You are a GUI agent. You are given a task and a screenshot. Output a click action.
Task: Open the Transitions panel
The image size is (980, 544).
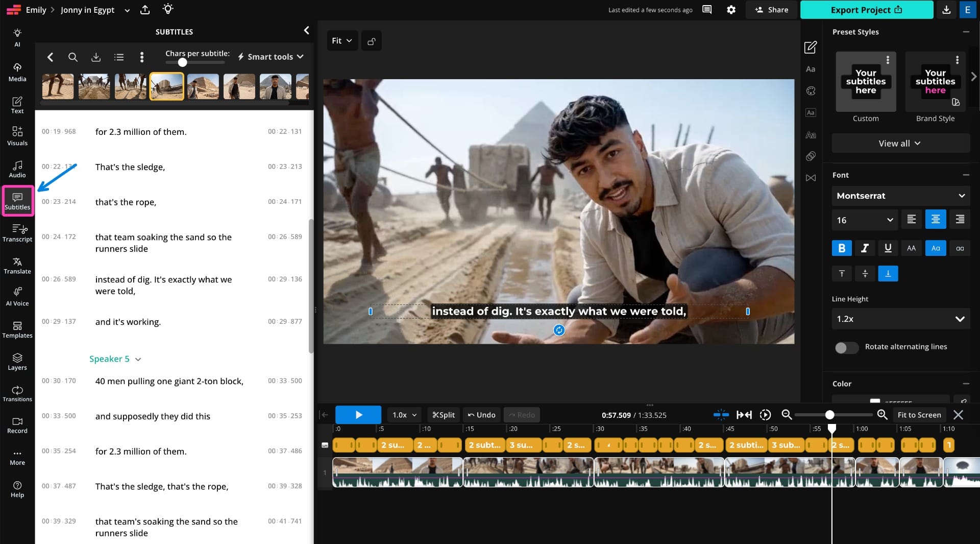(x=17, y=393)
